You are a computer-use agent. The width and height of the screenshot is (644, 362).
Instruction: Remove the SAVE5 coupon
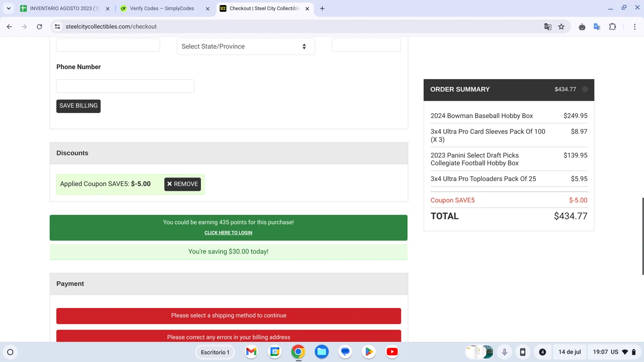[x=182, y=184]
